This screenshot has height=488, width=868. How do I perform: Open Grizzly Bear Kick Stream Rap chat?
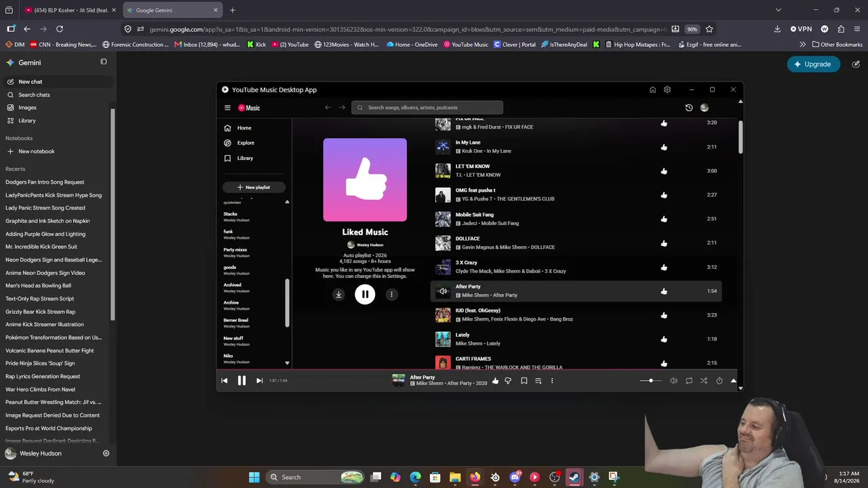point(41,312)
